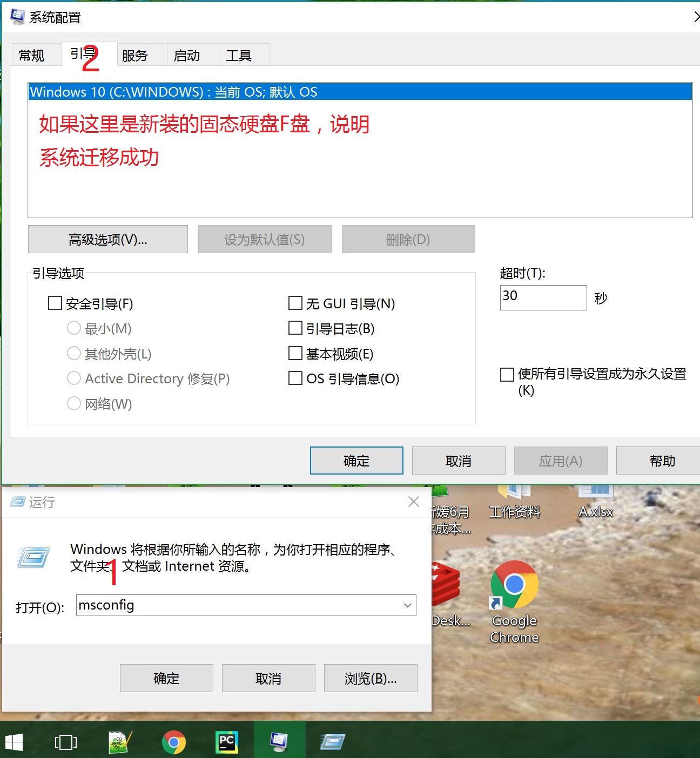Select the 网络(W) radio option
The width and height of the screenshot is (700, 758).
coord(73,403)
